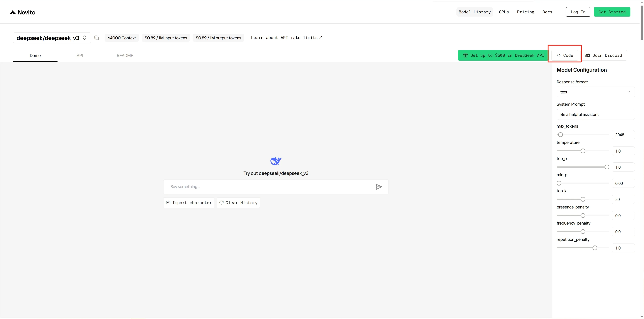Send the message with paper plane icon
This screenshot has width=644, height=319.
click(x=378, y=187)
